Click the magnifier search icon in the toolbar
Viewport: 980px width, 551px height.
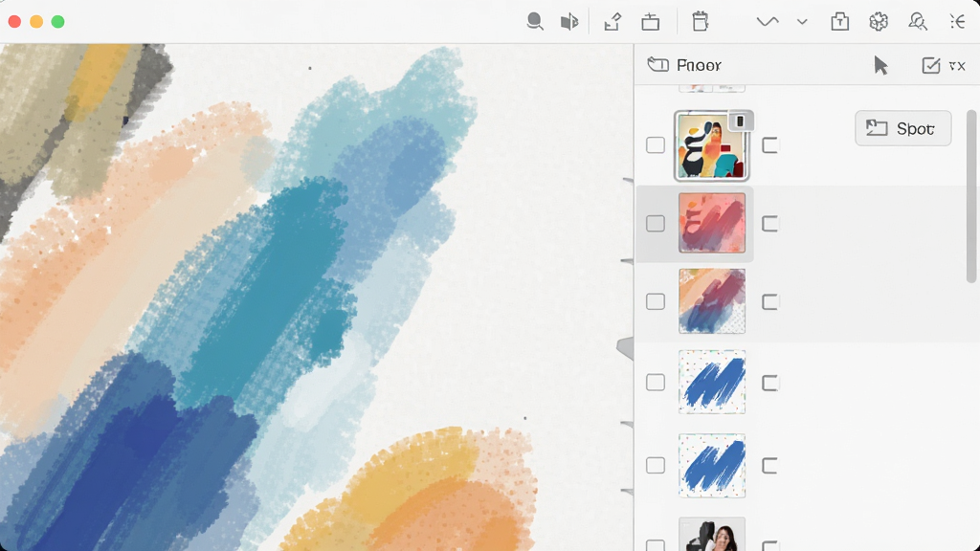click(534, 22)
